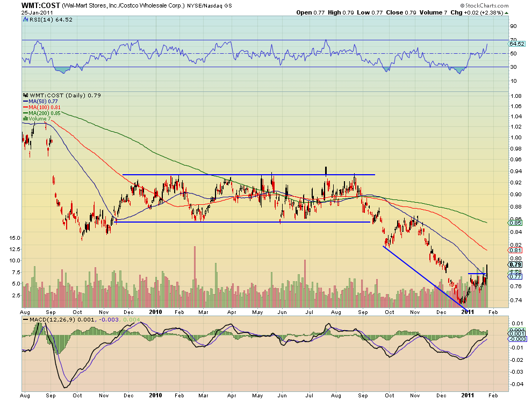The image size is (532, 400).
Task: Click the lower blue support line near 0.855
Action: coord(243,222)
